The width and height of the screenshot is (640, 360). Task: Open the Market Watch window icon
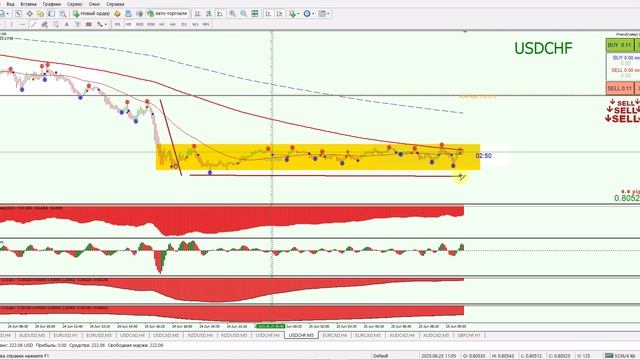[18, 13]
